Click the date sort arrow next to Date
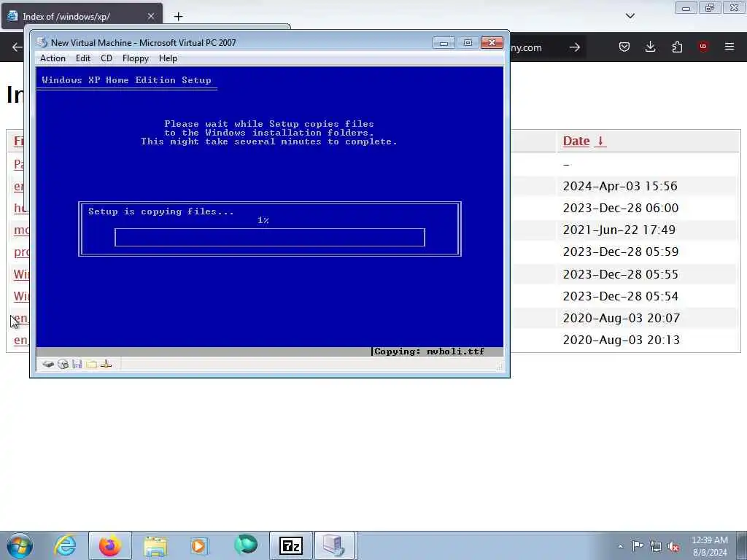 click(600, 141)
